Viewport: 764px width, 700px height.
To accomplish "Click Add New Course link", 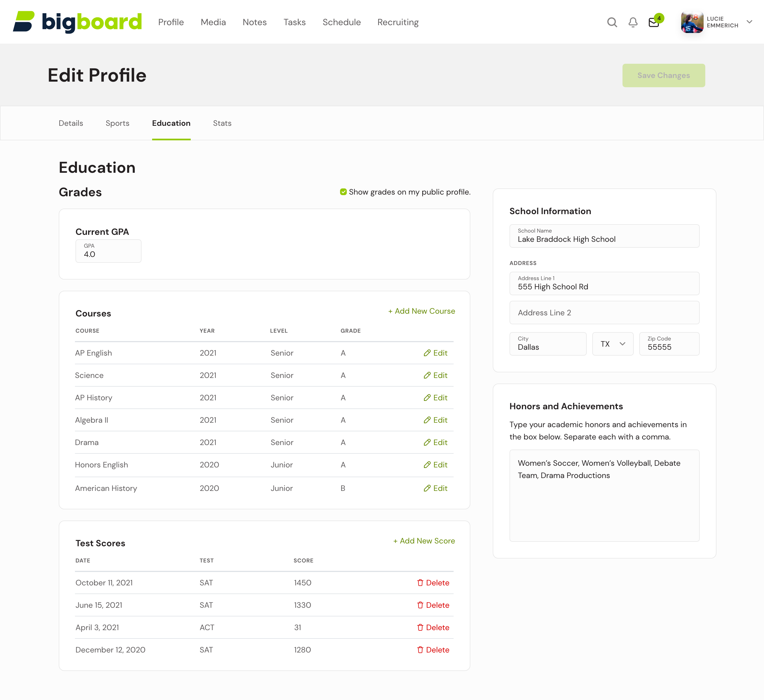I will [x=421, y=311].
